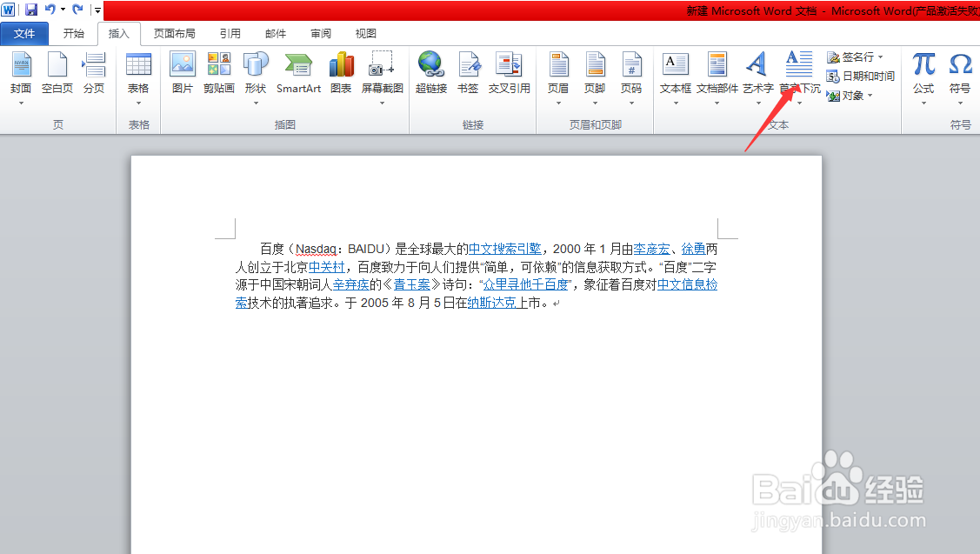Open the 视图 ribbon tab

[365, 33]
